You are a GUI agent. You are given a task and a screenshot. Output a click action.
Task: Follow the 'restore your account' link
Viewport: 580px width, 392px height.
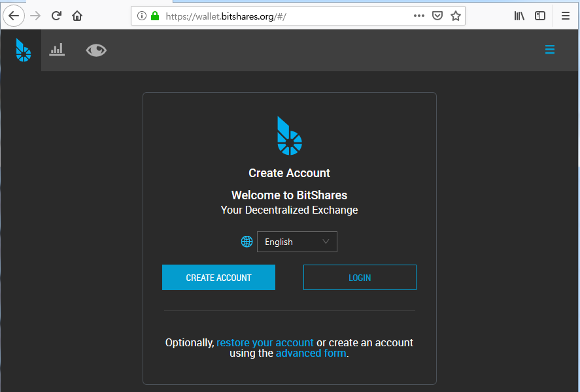(265, 342)
